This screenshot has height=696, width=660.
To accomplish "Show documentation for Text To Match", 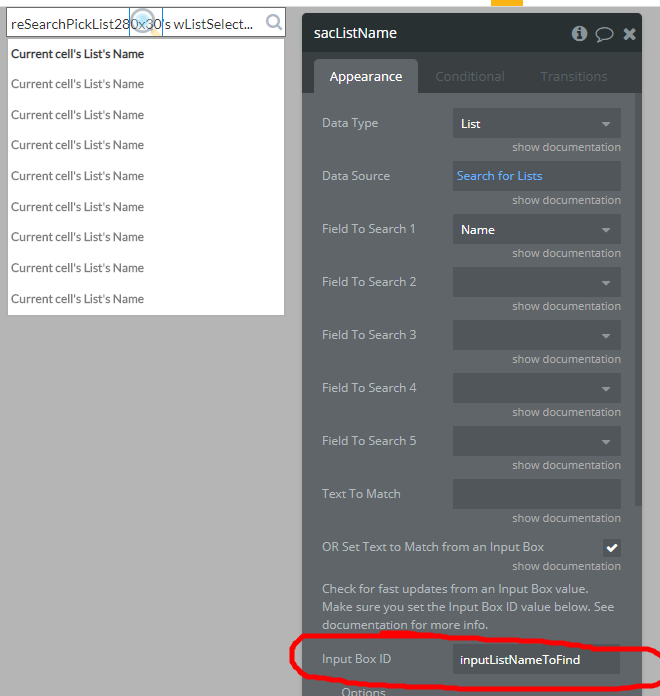I will [x=566, y=518].
